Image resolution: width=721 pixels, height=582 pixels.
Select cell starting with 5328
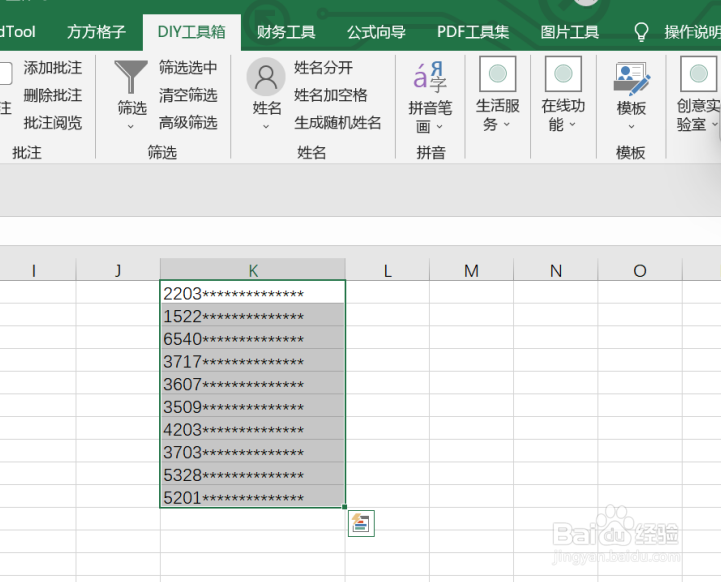coord(253,474)
